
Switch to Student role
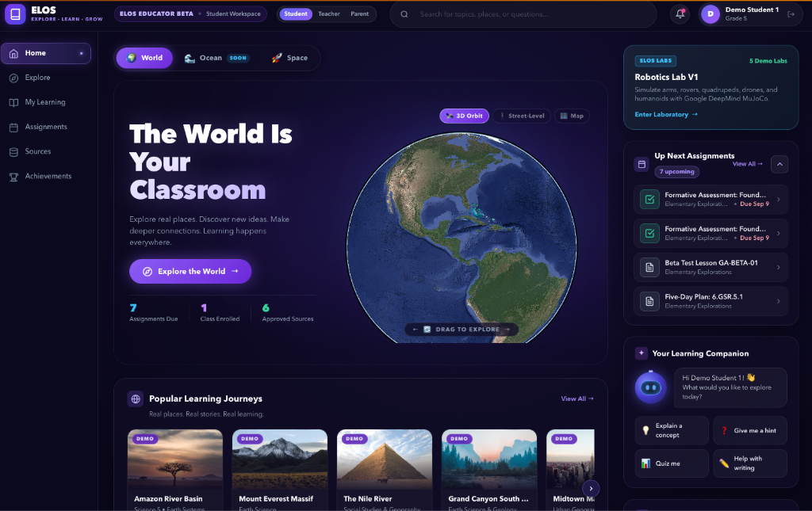[296, 14]
